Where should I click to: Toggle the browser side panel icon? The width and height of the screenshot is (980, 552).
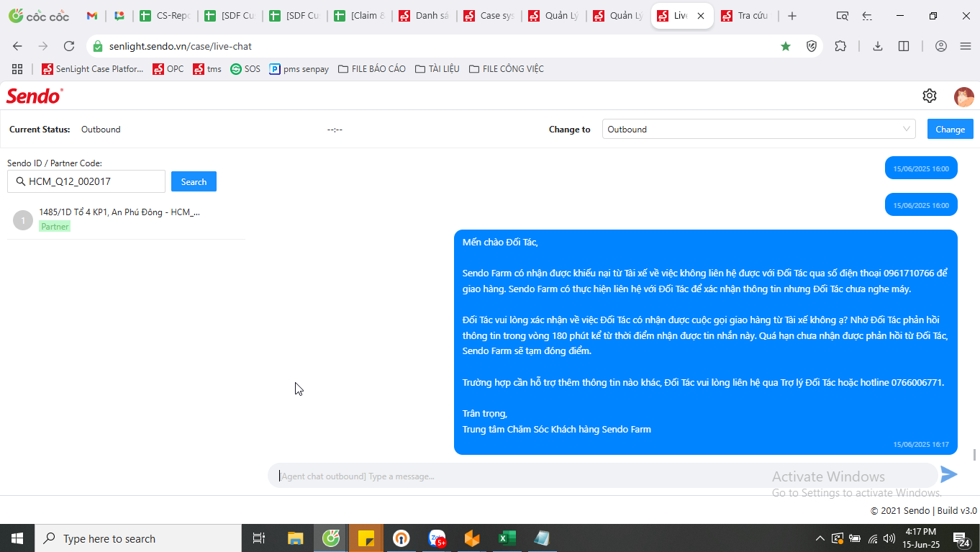[904, 46]
